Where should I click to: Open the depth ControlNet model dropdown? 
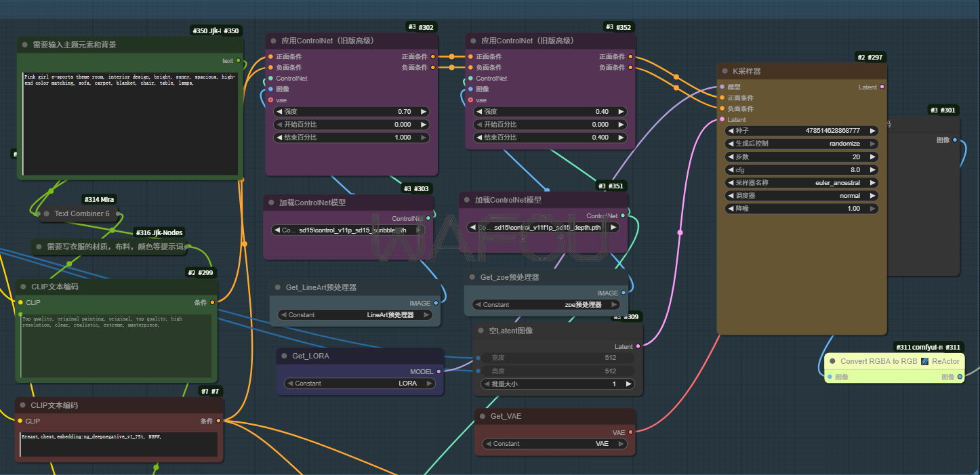(x=544, y=228)
